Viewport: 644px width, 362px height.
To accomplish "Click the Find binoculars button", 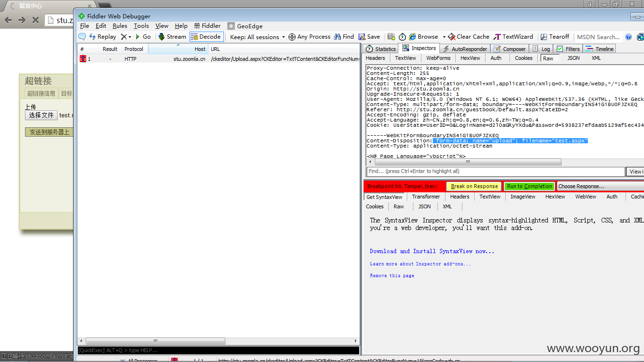I will [344, 37].
